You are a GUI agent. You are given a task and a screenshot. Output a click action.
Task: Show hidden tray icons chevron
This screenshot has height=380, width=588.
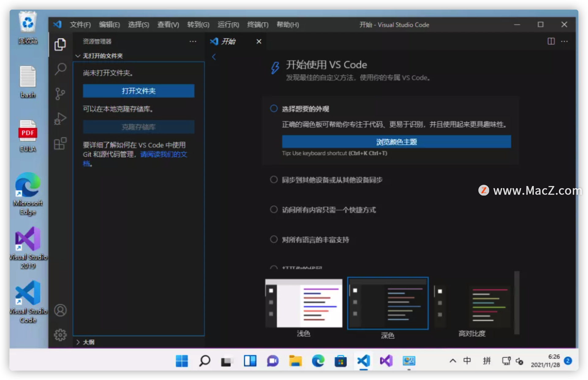pos(453,361)
